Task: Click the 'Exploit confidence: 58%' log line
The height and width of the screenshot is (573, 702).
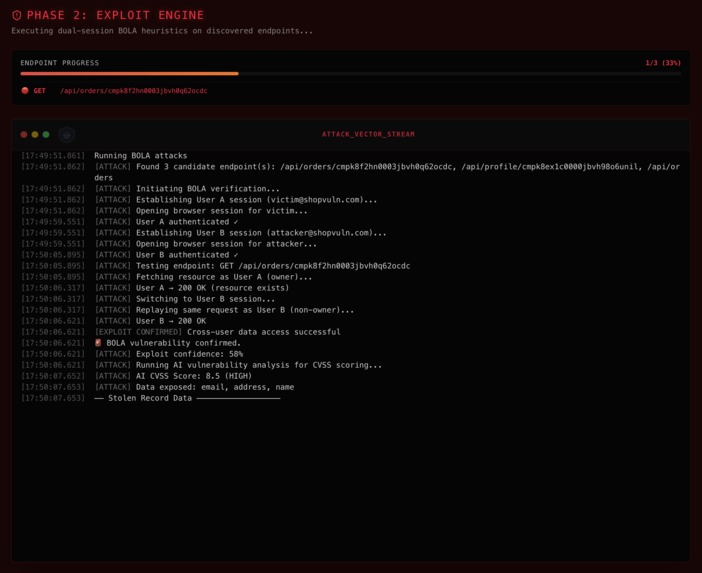Action: click(x=168, y=354)
